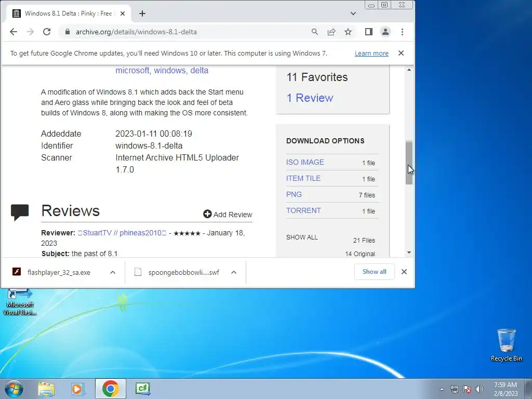The image size is (532, 399).
Task: Open Windows Explorer from taskbar
Action: pos(46,389)
